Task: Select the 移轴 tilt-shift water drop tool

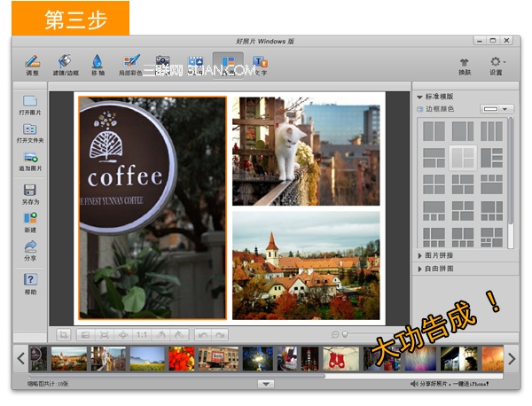Action: pyautogui.click(x=98, y=65)
